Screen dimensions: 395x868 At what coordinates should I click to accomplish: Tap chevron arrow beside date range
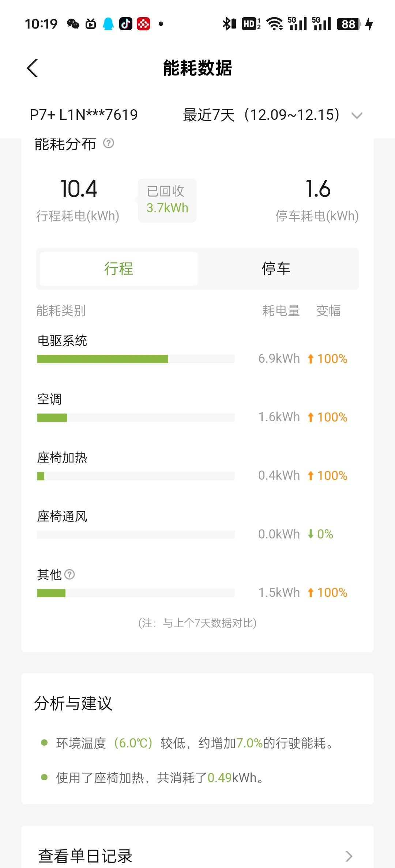click(x=357, y=116)
